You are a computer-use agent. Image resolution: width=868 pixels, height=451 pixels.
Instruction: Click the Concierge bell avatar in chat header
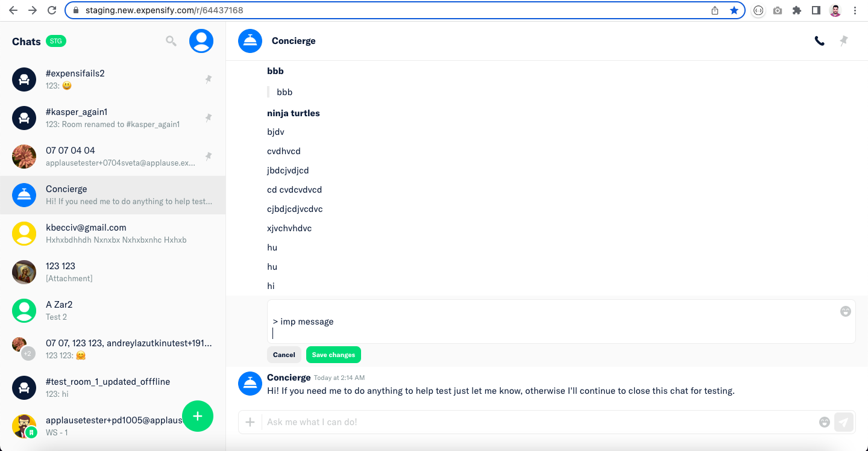250,41
